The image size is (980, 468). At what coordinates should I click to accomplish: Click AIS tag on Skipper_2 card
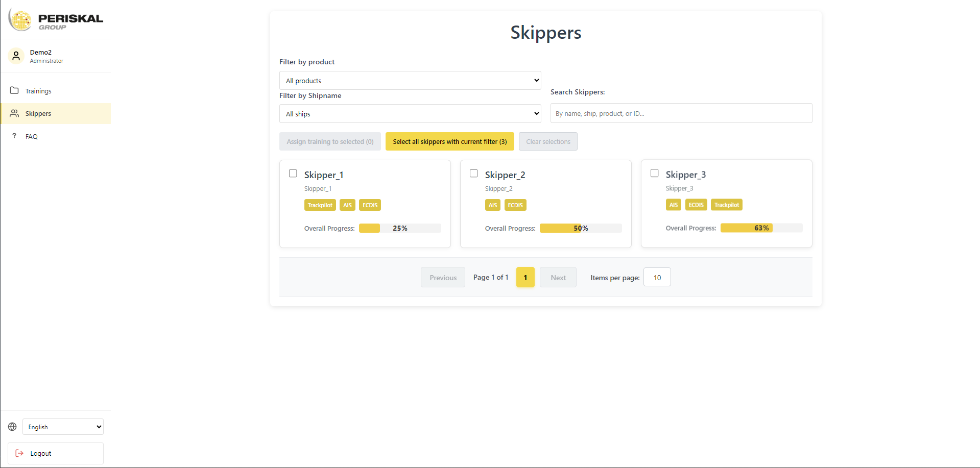(x=493, y=205)
